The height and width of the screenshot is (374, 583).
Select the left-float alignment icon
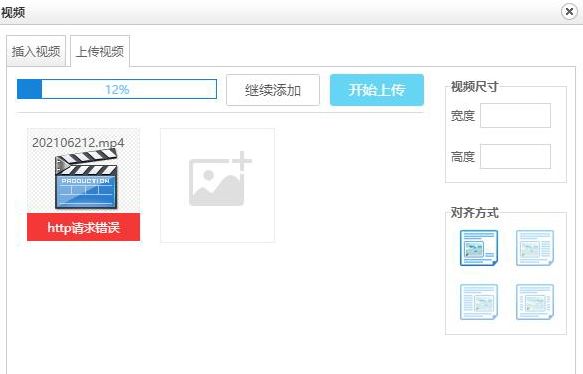tap(479, 248)
